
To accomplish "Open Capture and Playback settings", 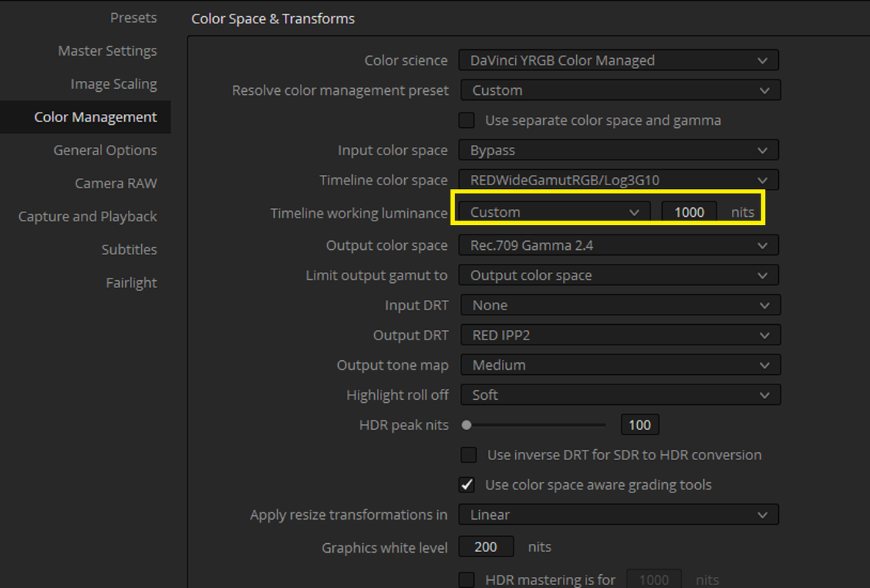I will (87, 217).
